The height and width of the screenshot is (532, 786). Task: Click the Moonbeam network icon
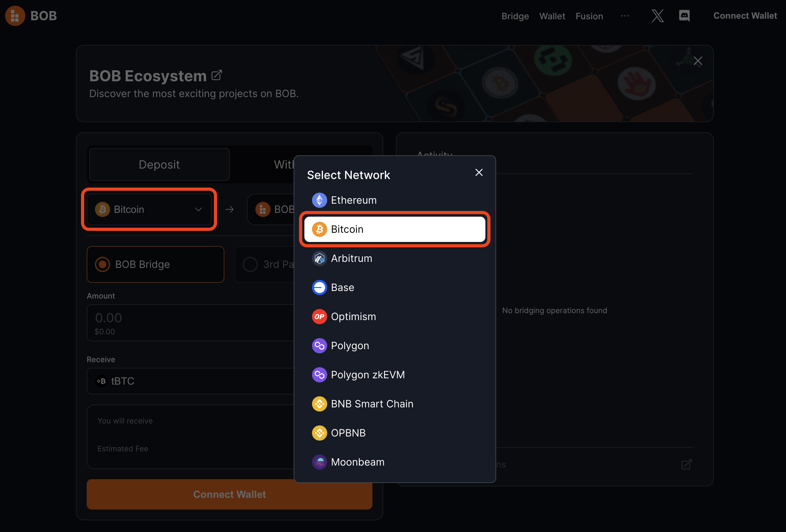[319, 462]
